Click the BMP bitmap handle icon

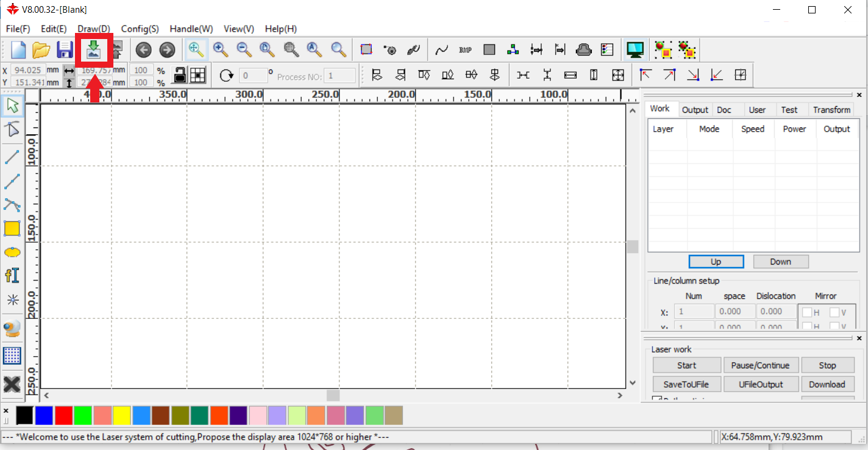[x=466, y=50]
